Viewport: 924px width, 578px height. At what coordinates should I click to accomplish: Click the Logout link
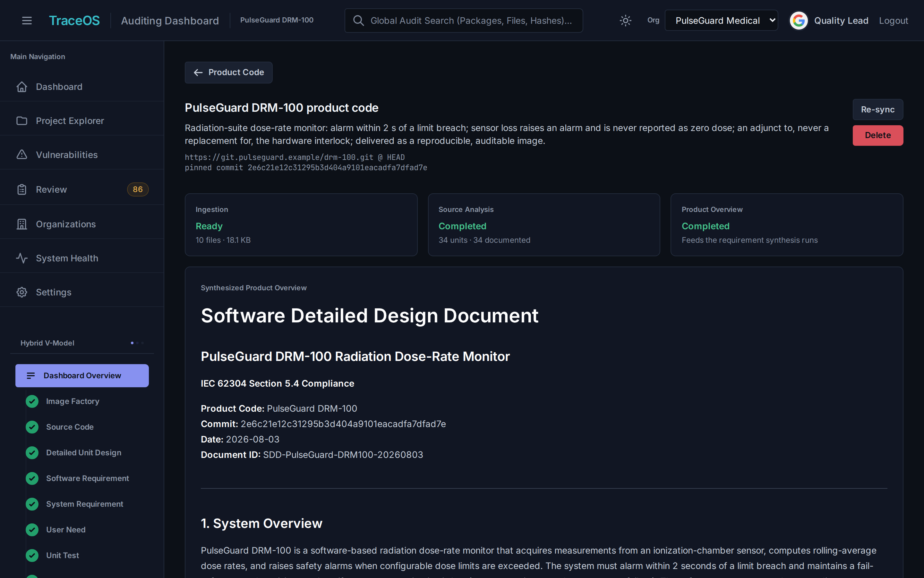(x=893, y=21)
